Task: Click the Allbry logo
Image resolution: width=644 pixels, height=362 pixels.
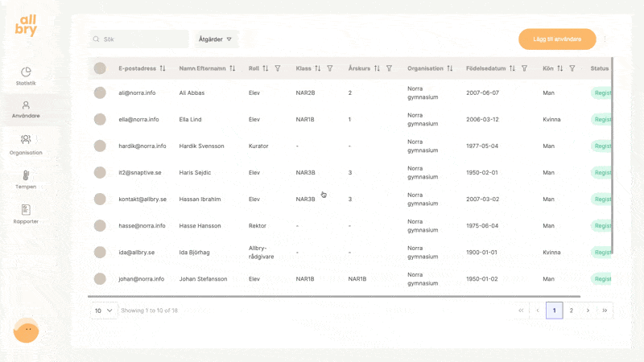Action: click(x=26, y=25)
